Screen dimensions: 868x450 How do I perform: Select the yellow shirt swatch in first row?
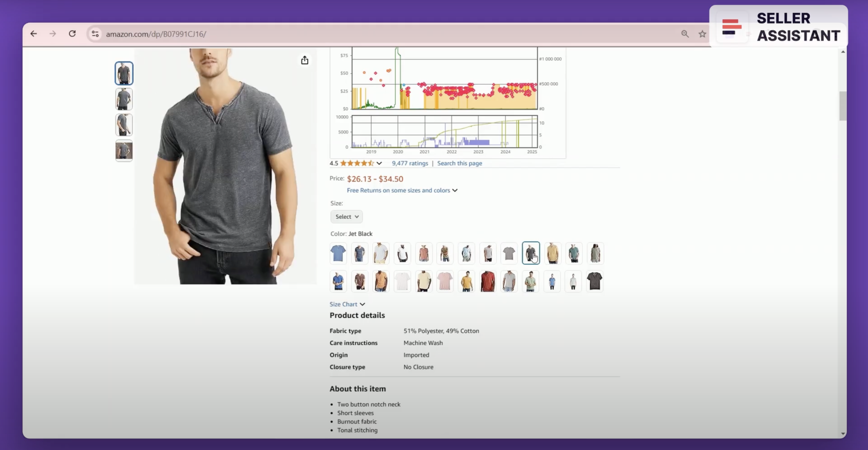pos(552,253)
